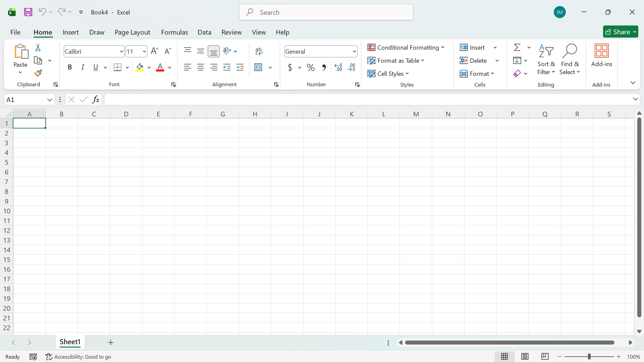Click the Fill down-arrow icon
644x362 pixels.
[x=517, y=60]
